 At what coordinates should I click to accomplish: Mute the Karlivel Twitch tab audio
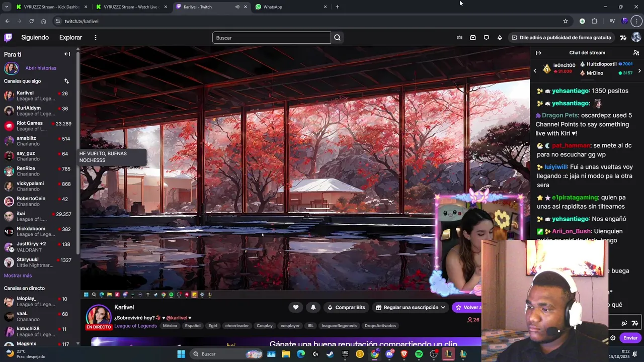237,7
